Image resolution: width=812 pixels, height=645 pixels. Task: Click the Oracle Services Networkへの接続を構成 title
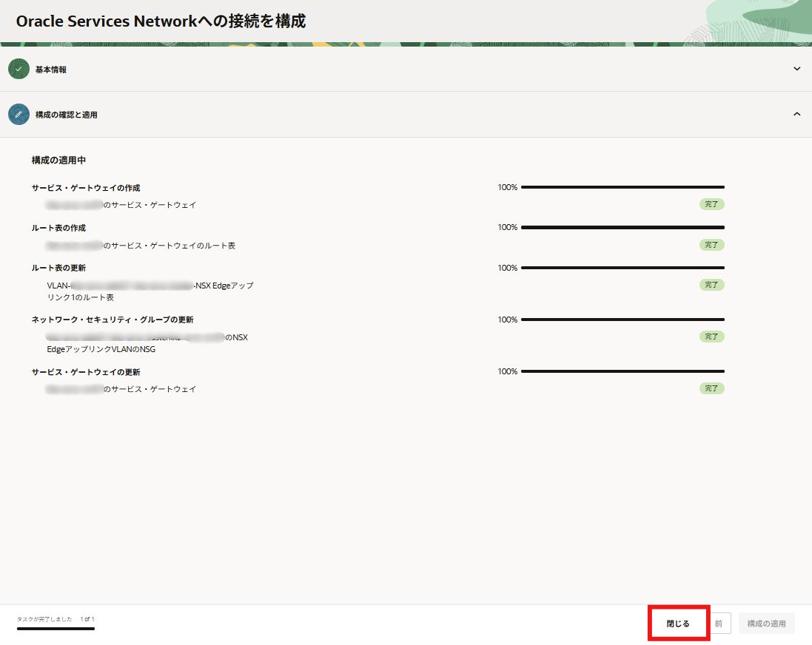[161, 21]
